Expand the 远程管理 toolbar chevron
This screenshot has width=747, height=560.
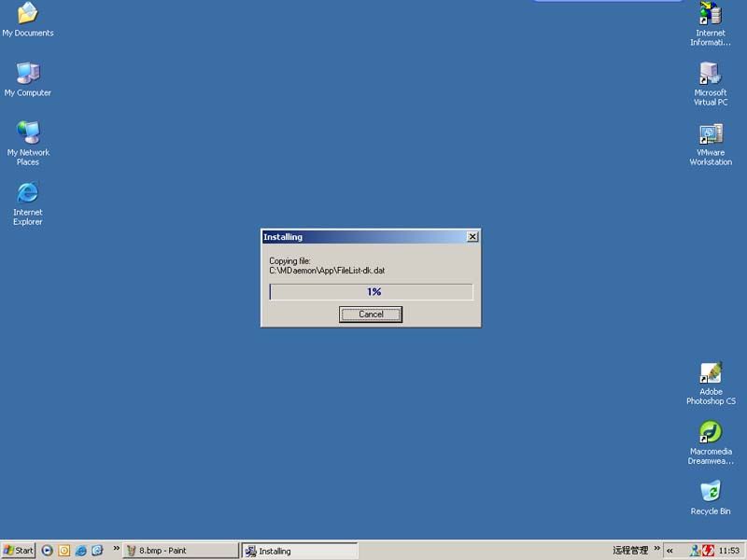point(656,549)
